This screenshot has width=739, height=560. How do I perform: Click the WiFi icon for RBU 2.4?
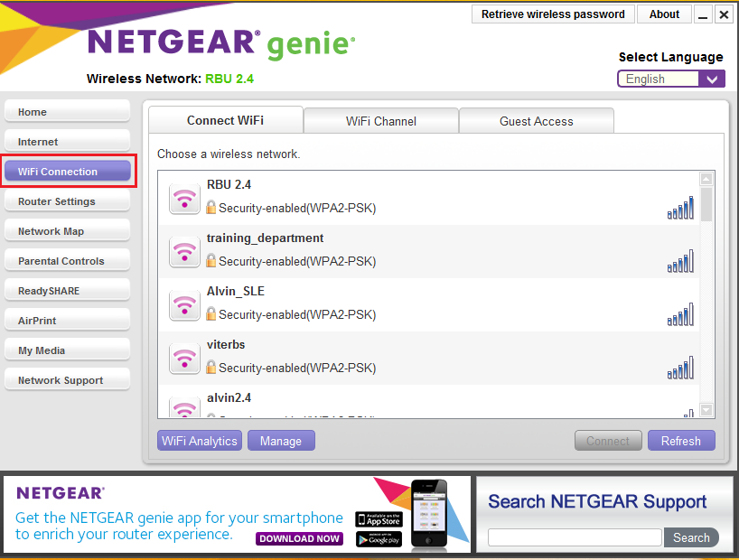(184, 199)
